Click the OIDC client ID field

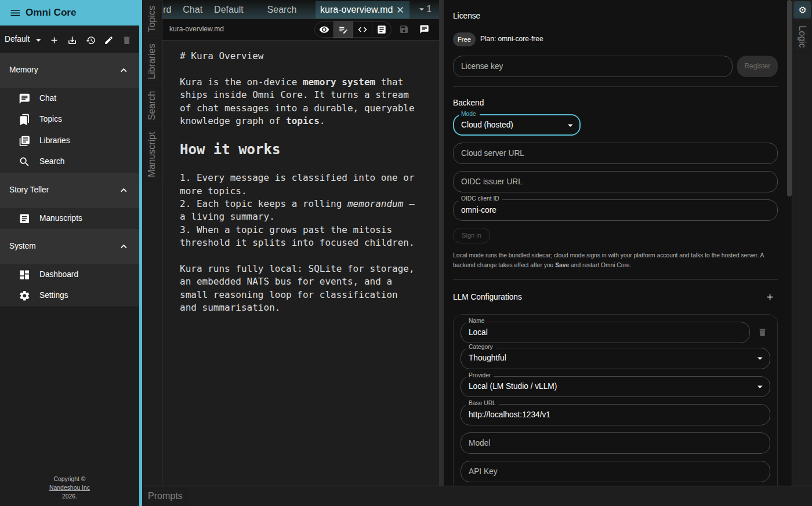coord(615,210)
